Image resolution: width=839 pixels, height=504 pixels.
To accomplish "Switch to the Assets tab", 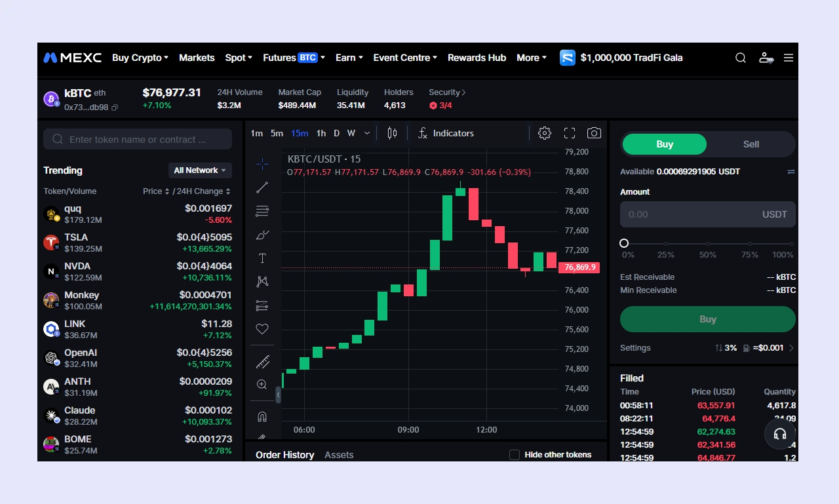I will 339,455.
